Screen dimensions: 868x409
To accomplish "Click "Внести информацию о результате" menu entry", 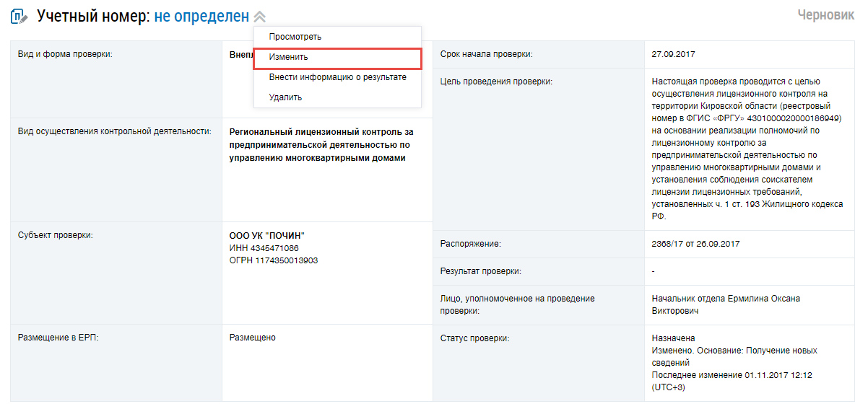I will 337,77.
